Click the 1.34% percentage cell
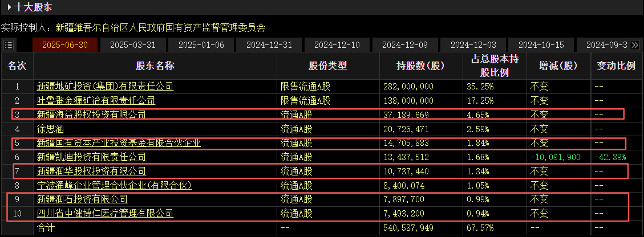 click(477, 171)
